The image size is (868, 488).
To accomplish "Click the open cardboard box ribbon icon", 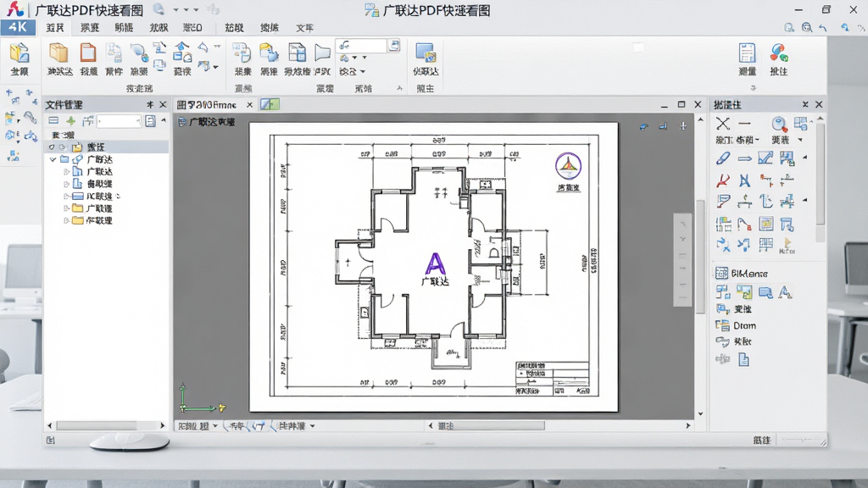I will (x=58, y=53).
